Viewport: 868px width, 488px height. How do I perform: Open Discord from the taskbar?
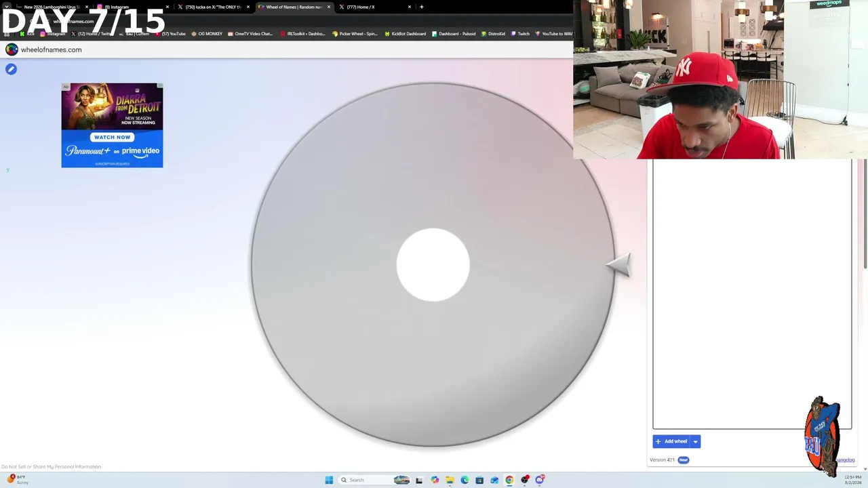pyautogui.click(x=540, y=480)
